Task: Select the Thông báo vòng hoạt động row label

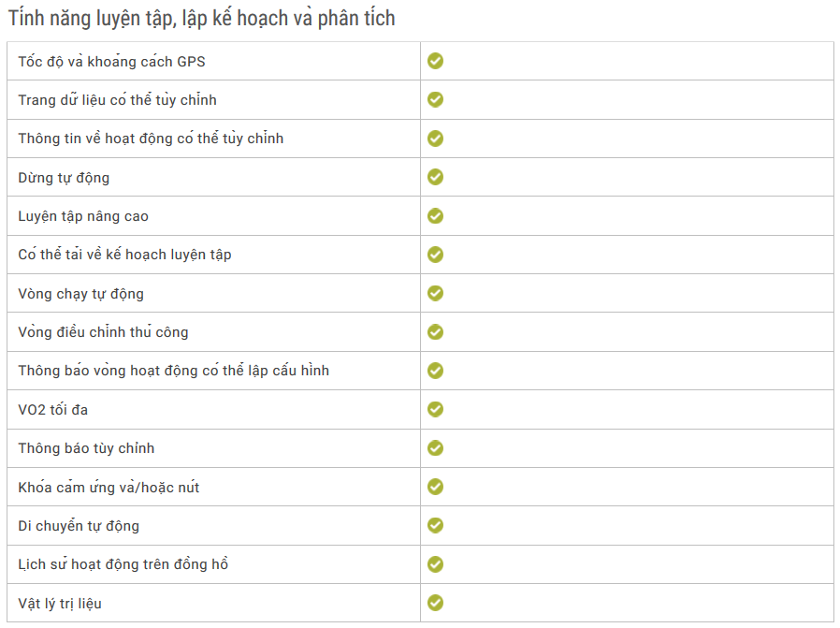Action: [x=173, y=371]
